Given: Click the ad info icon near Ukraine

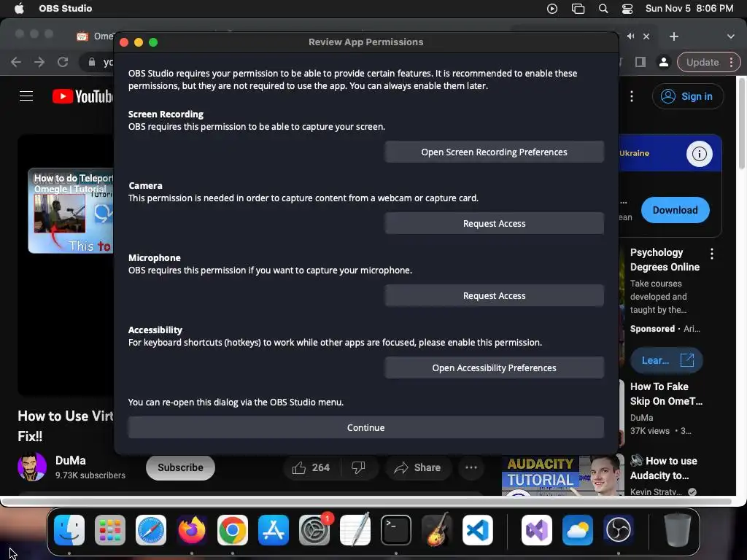Looking at the screenshot, I should coord(699,154).
